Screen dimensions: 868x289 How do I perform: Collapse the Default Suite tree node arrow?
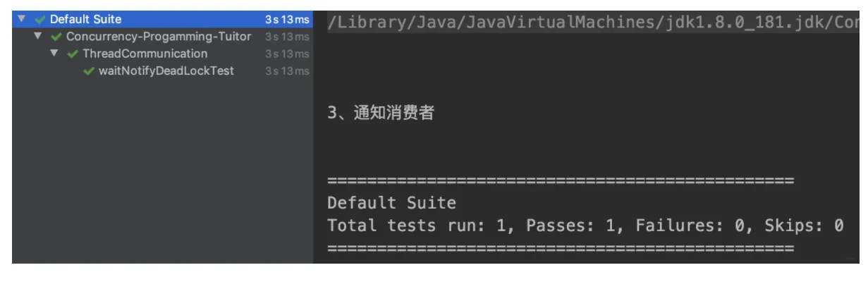(20, 19)
